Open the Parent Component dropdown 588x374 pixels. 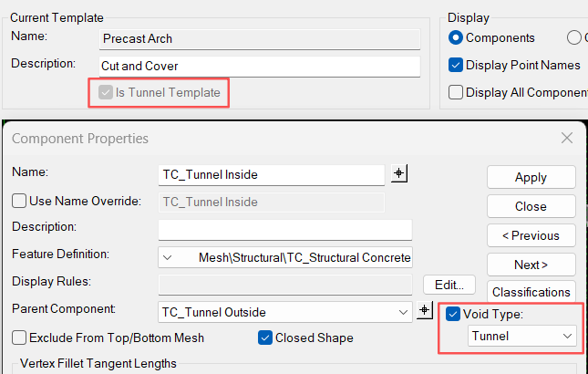[404, 312]
